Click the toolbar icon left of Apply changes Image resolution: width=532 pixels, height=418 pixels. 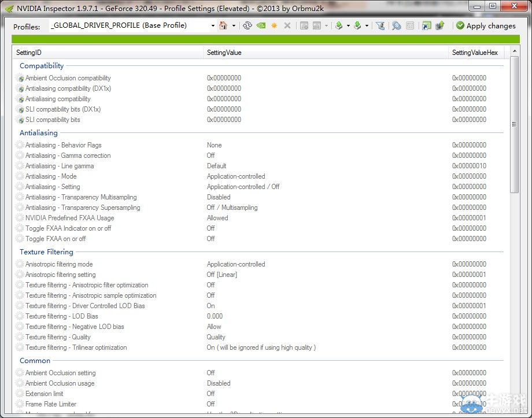tap(440, 25)
